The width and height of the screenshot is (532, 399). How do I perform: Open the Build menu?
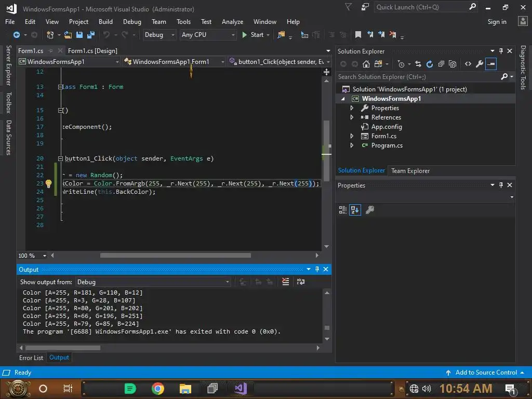click(105, 22)
